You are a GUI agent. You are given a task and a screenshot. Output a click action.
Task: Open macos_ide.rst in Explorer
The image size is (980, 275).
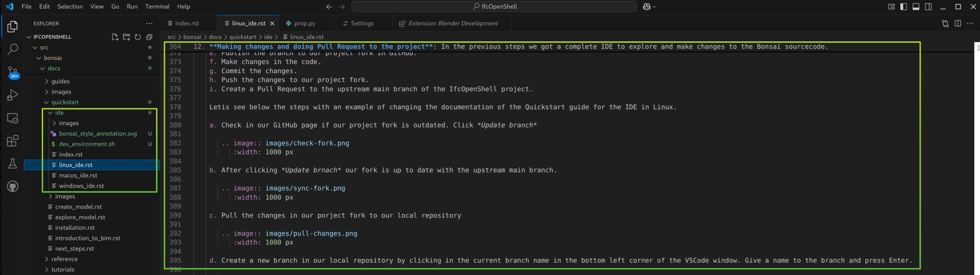click(x=78, y=175)
